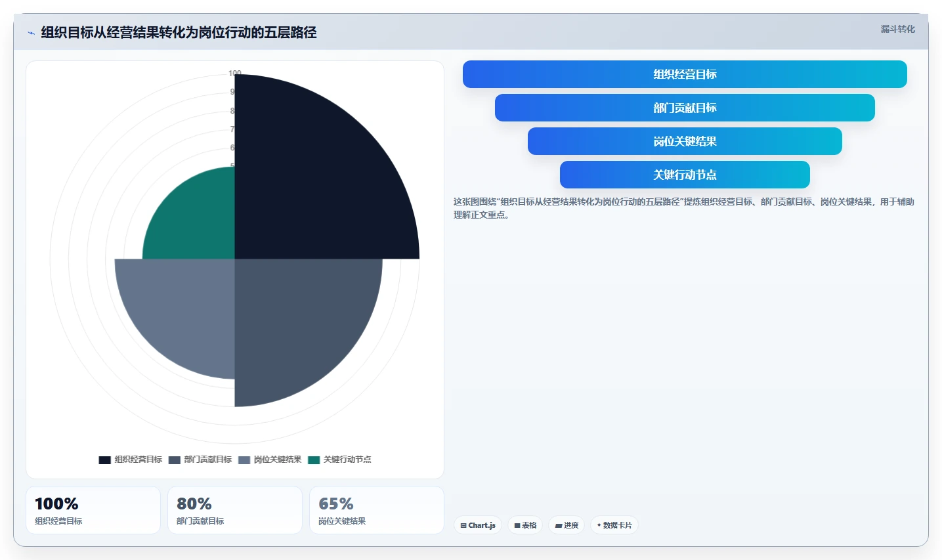Open the 65% 岗位关键结果 stat card
942x560 pixels.
pyautogui.click(x=377, y=510)
